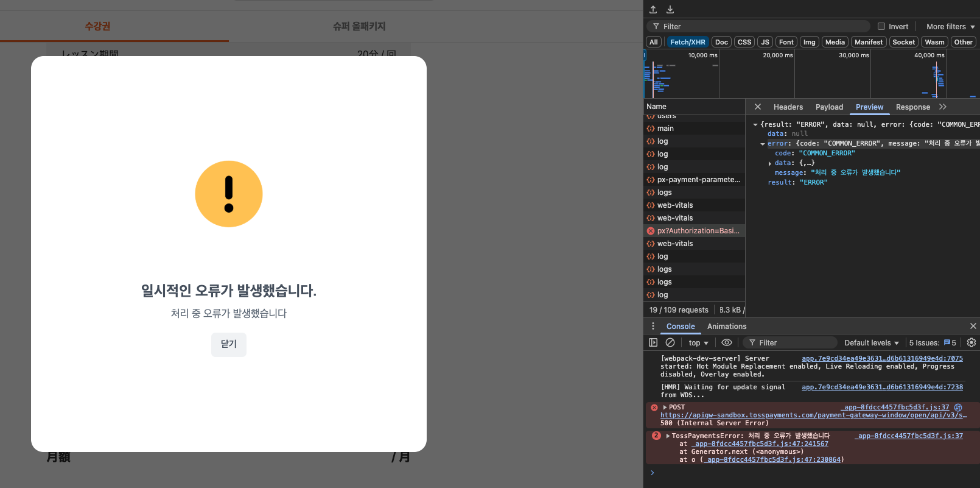This screenshot has height=488, width=980.
Task: Enable the Font request filter
Action: click(786, 42)
